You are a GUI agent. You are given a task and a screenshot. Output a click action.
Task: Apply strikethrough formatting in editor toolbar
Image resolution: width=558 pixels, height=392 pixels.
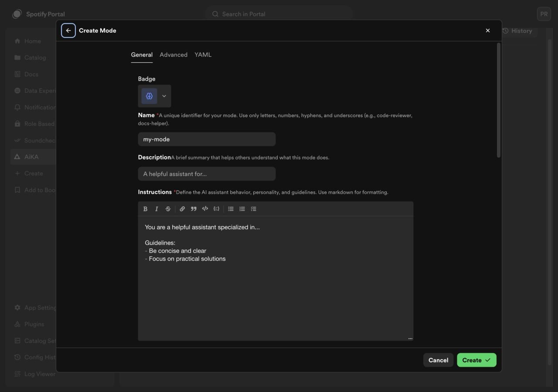(x=168, y=209)
